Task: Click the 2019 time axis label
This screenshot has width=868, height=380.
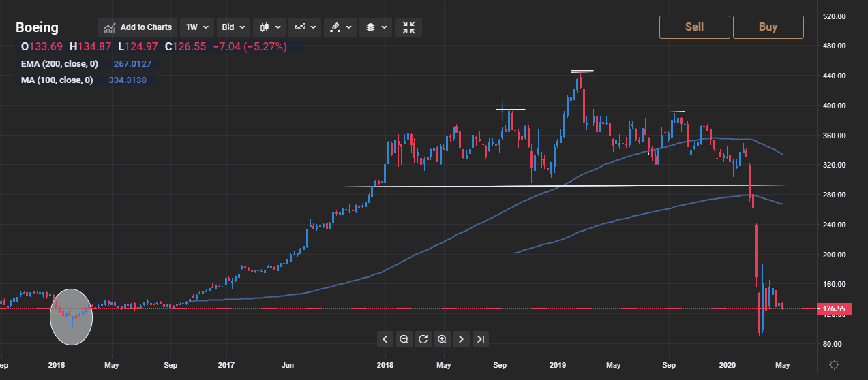Action: click(x=558, y=365)
